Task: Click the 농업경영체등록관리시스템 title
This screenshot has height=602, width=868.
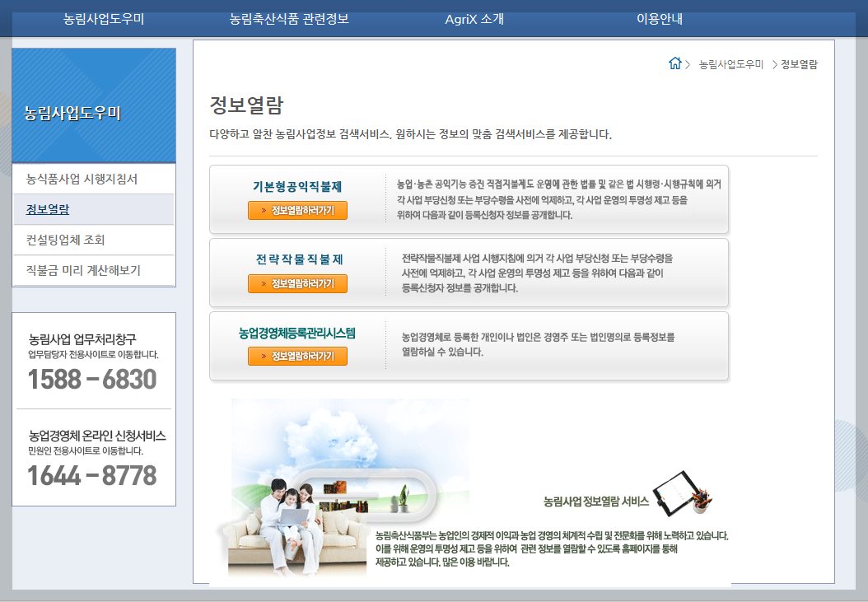Action: (296, 333)
